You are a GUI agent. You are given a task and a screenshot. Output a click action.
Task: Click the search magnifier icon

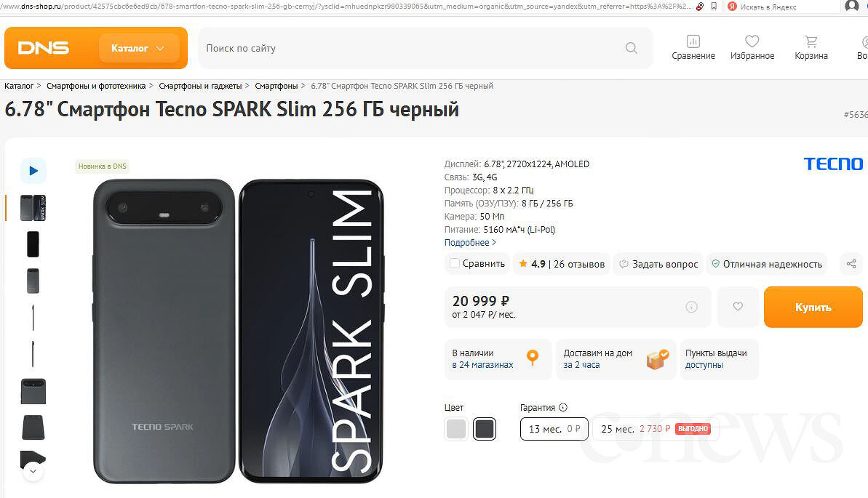pos(631,48)
